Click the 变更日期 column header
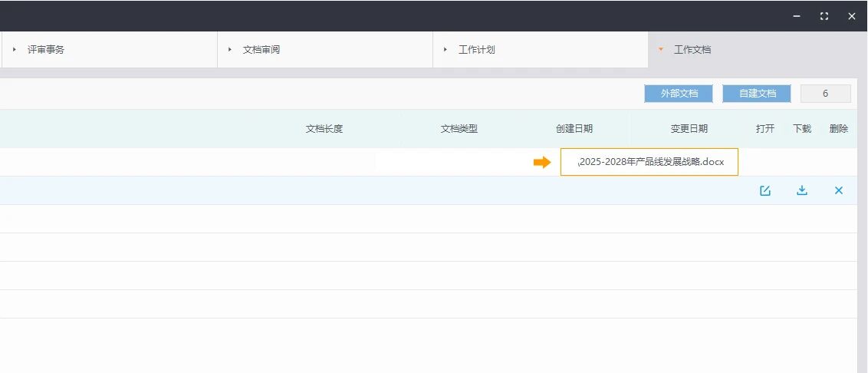868x373 pixels. [689, 129]
